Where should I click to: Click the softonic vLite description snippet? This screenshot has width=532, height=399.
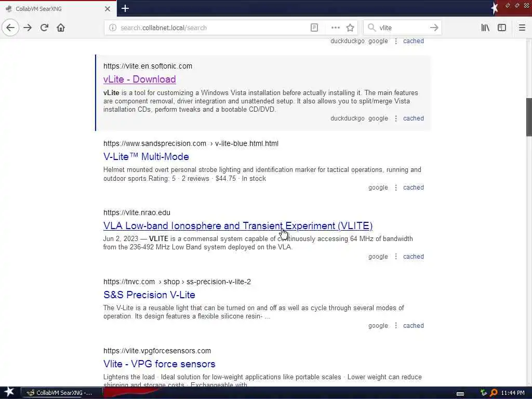pyautogui.click(x=261, y=101)
